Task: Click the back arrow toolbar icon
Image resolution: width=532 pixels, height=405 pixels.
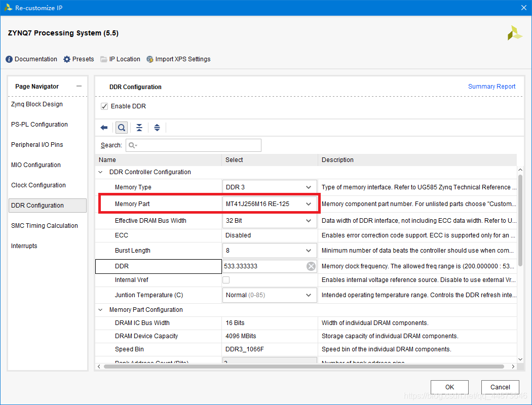Action: [x=104, y=128]
